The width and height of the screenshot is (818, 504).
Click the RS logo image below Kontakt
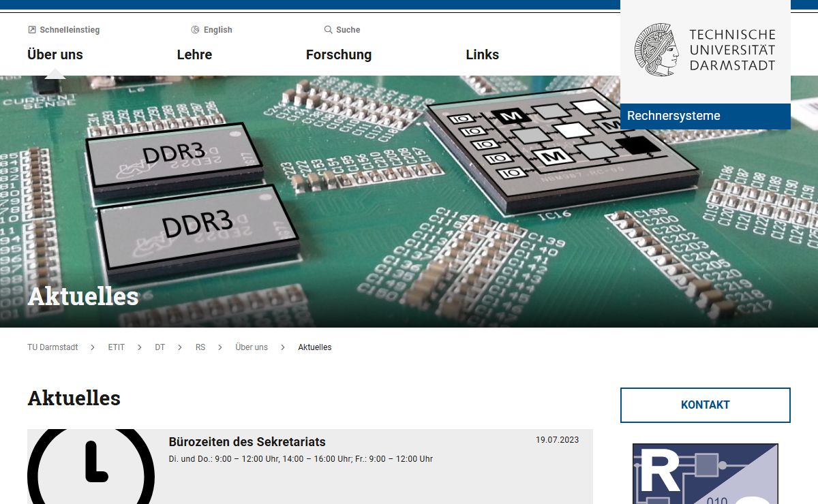[706, 474]
